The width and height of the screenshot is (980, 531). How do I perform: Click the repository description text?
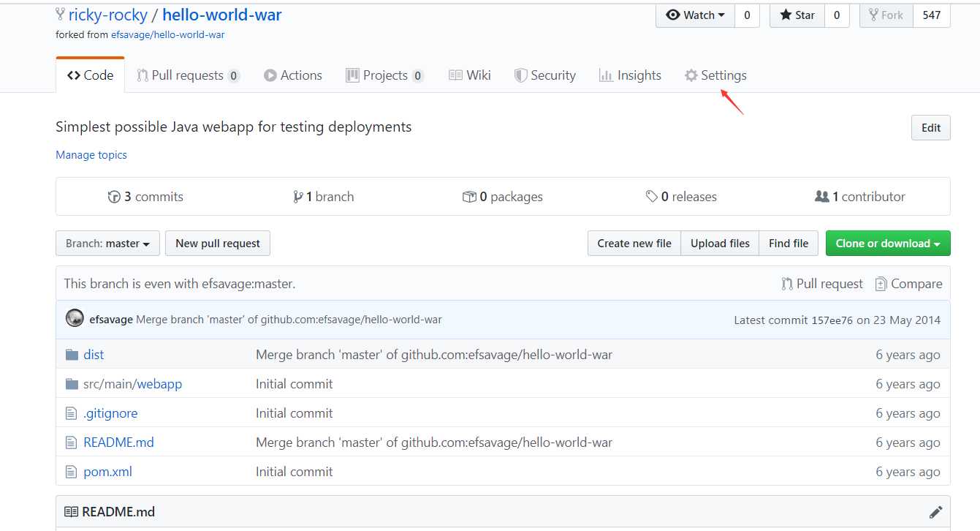point(234,127)
